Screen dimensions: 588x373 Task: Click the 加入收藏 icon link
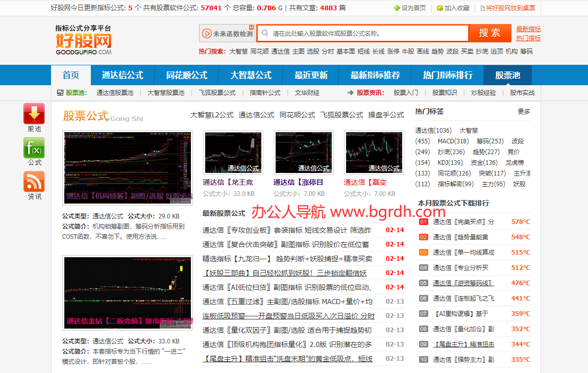pyautogui.click(x=453, y=8)
